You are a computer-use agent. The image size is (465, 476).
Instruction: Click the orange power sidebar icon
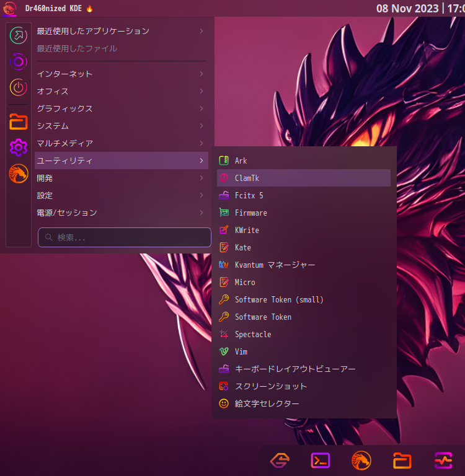point(18,87)
